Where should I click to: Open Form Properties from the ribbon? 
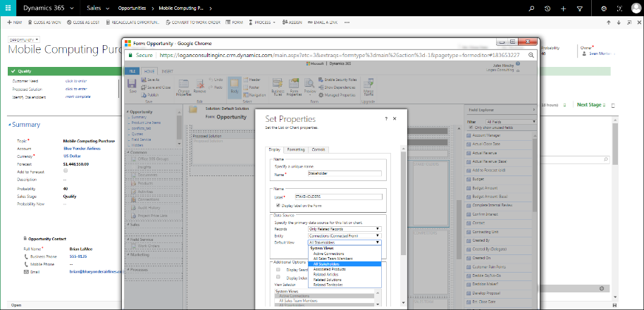pyautogui.click(x=294, y=87)
